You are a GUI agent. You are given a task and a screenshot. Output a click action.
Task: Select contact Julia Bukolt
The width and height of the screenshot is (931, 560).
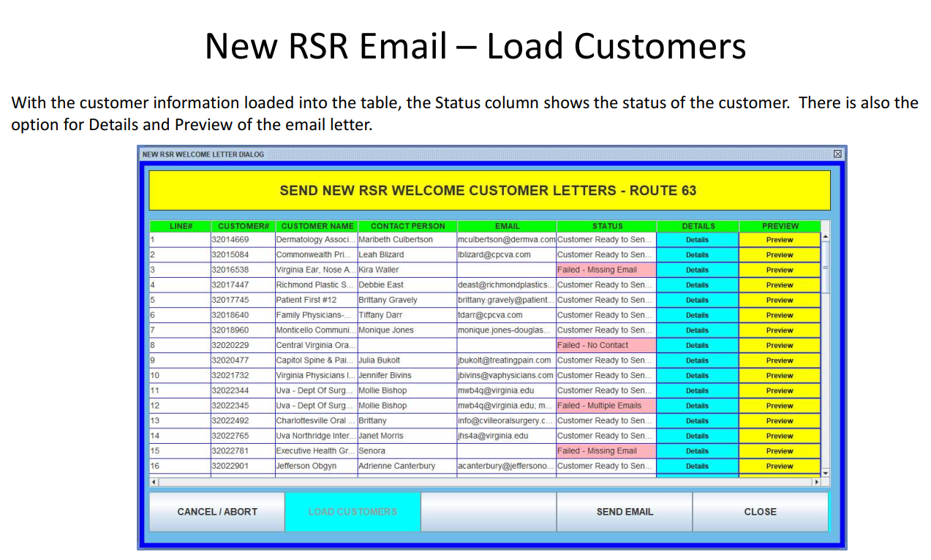click(x=407, y=360)
